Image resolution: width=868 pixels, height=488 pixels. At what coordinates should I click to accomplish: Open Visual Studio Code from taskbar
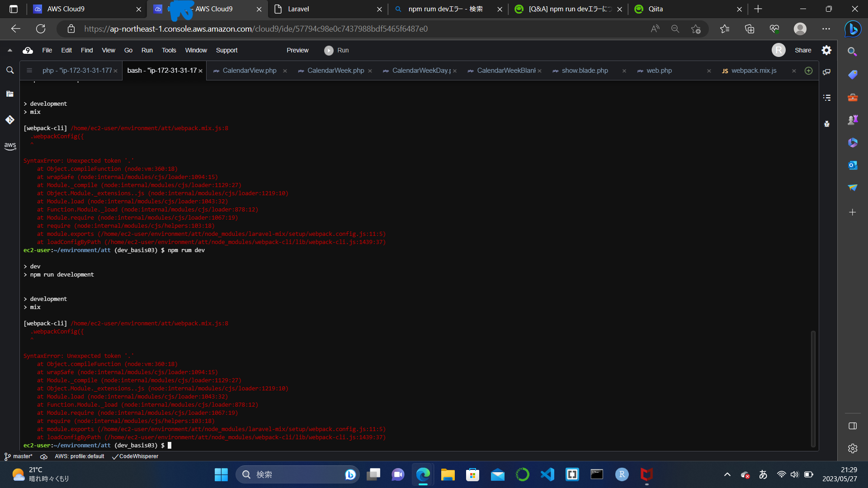(x=547, y=474)
